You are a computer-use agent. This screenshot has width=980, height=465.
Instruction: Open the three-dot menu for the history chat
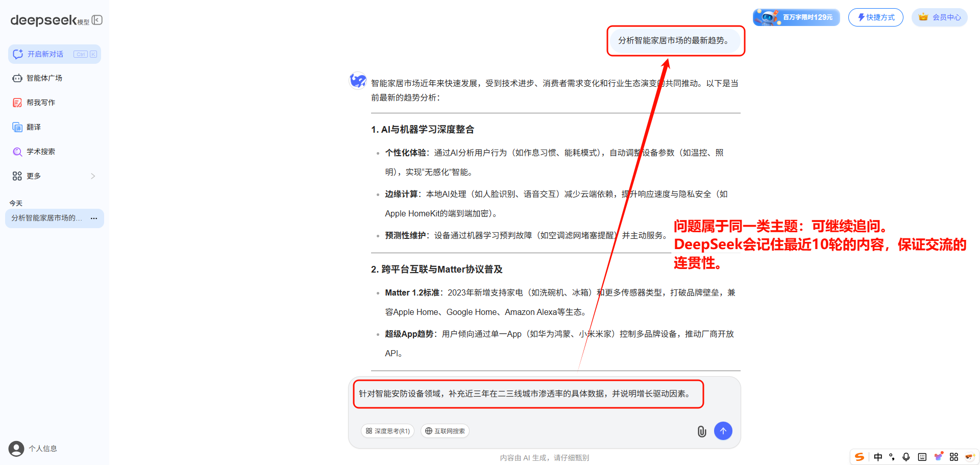[x=94, y=218]
